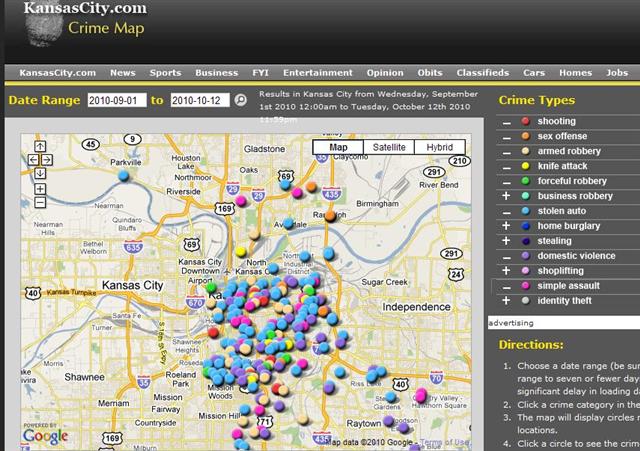640x451 pixels.
Task: Toggle off sex offense crime type
Action: (507, 137)
